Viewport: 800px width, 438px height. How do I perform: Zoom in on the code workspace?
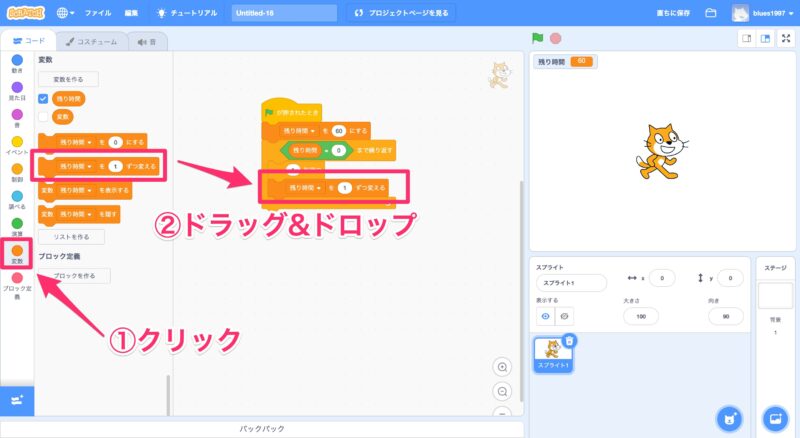click(x=503, y=367)
